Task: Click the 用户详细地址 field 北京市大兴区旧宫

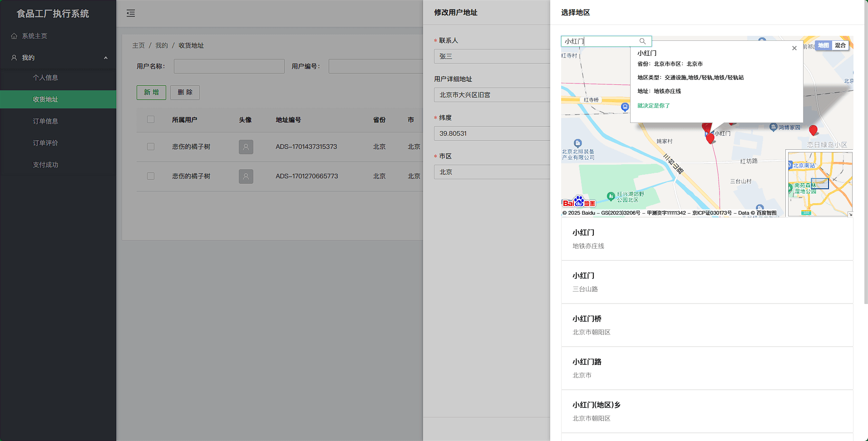Action: 492,95
